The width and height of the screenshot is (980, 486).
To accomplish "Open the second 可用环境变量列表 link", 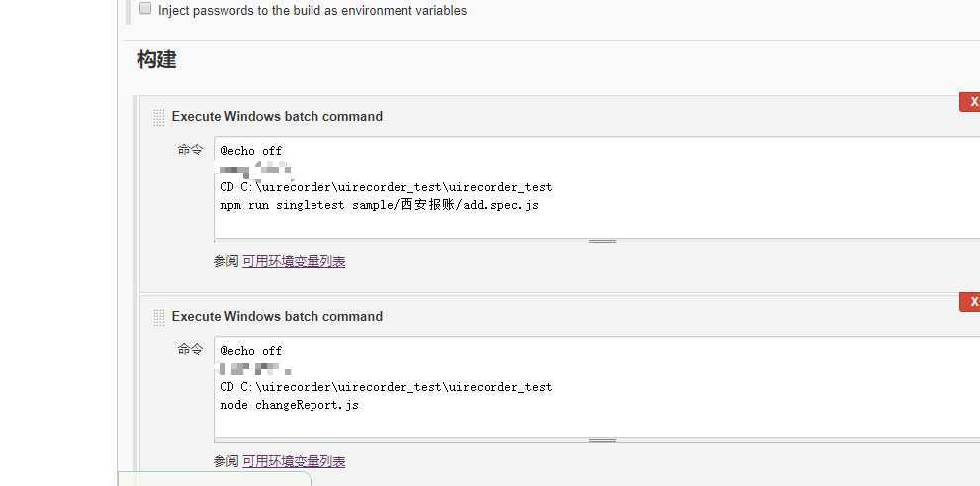I will 294,462.
